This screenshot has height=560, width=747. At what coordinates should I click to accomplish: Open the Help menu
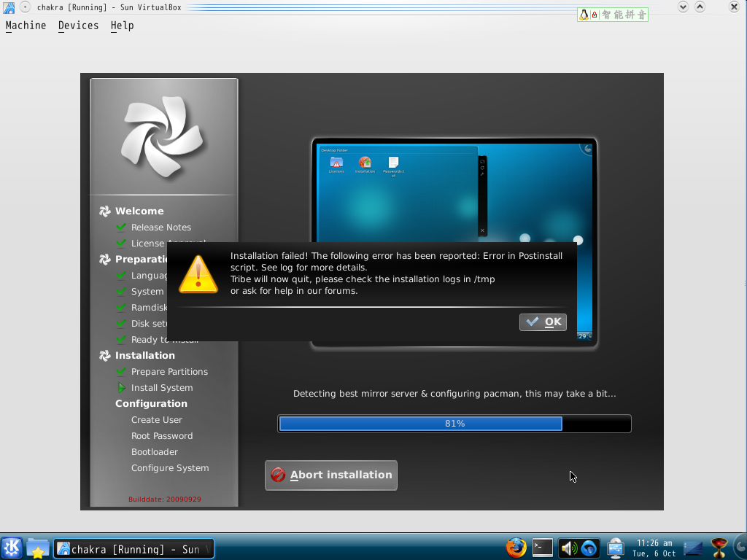[122, 26]
